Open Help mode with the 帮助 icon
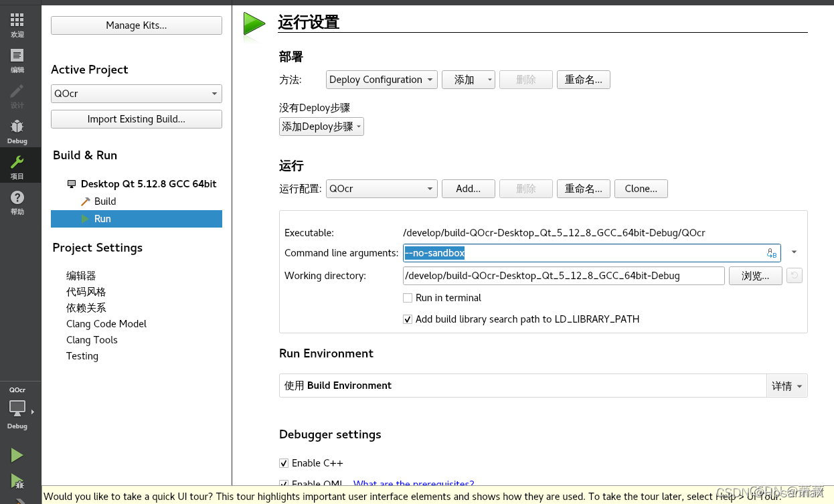Viewport: 834px width, 504px height. 17,197
